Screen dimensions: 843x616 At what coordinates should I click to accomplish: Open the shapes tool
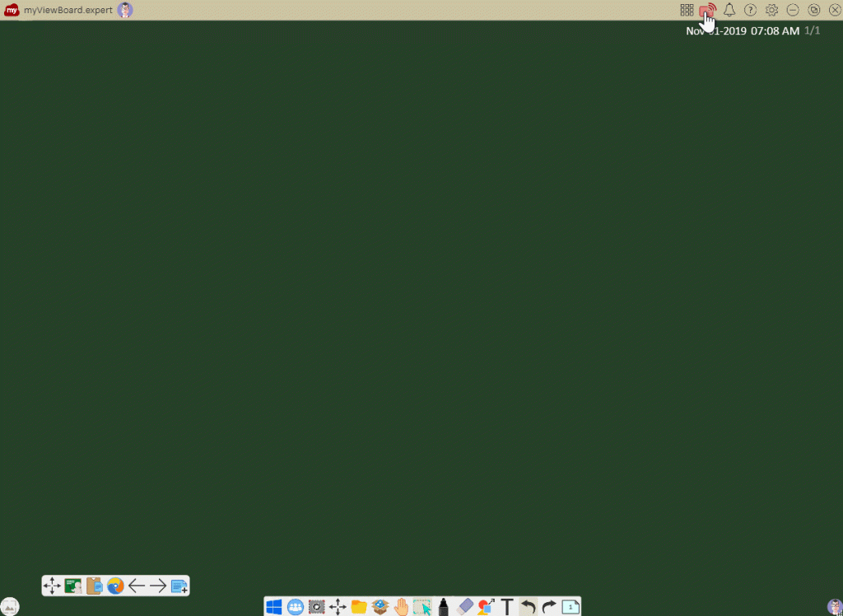(486, 607)
